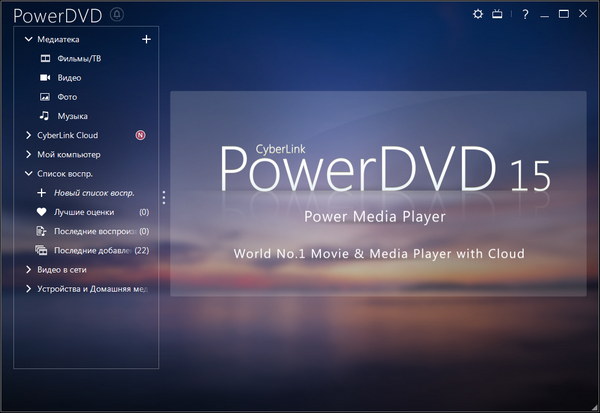Click the Медиатека heading
Screen dimensions: 600x413
58,39
